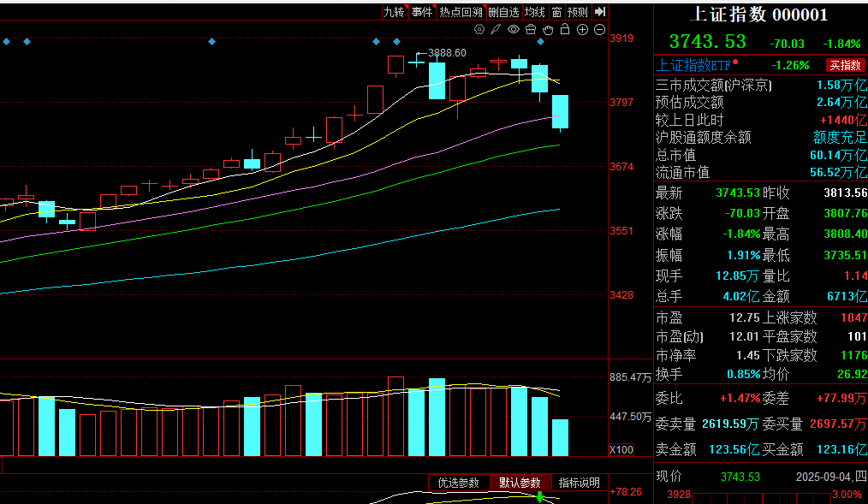Zoom out with the minus circle icon
Viewport: 868px width, 504px height.
click(x=598, y=29)
